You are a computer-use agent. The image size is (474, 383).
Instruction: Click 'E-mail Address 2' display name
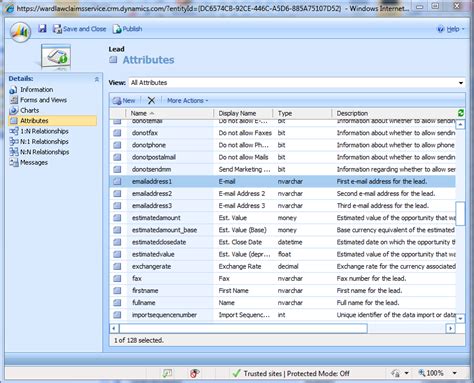pos(242,194)
